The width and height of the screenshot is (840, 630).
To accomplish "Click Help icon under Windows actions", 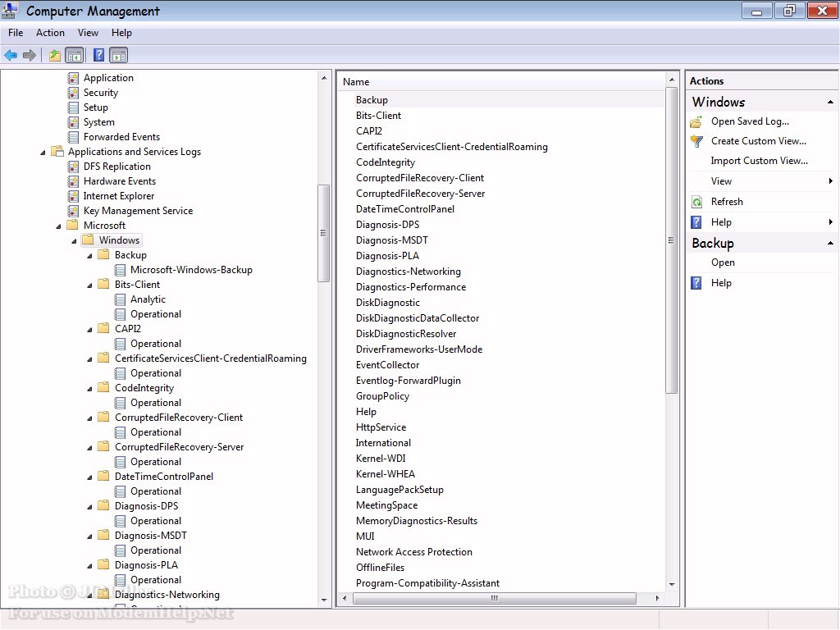I will pyautogui.click(x=696, y=222).
